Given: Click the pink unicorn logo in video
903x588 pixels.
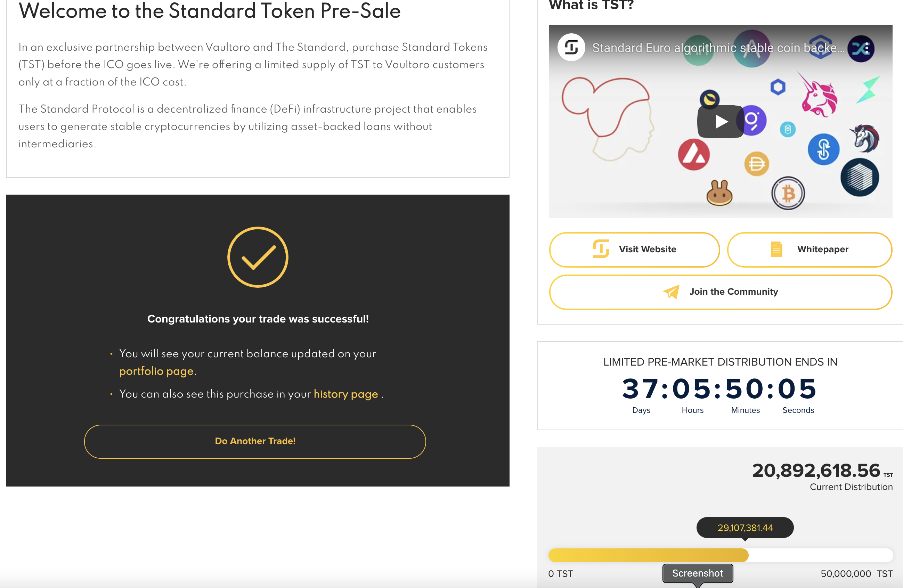Looking at the screenshot, I should point(819,95).
